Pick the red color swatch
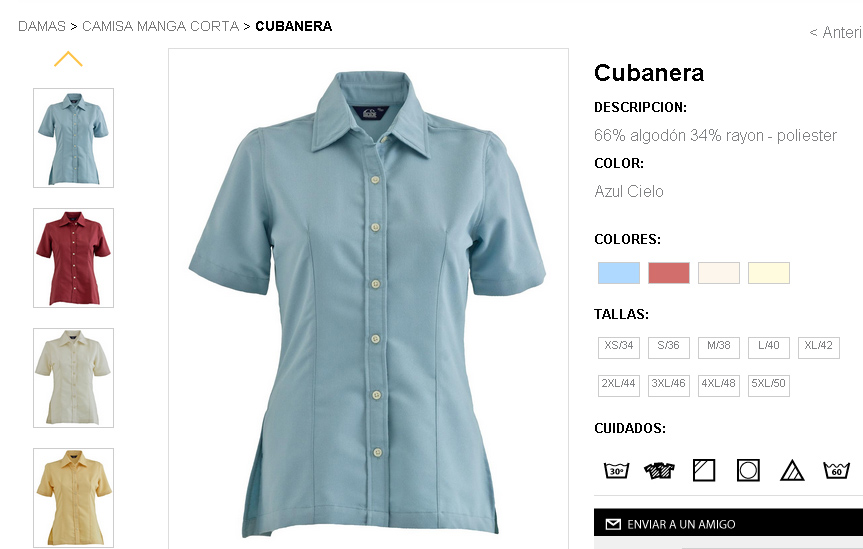The height and width of the screenshot is (549, 863). point(669,273)
